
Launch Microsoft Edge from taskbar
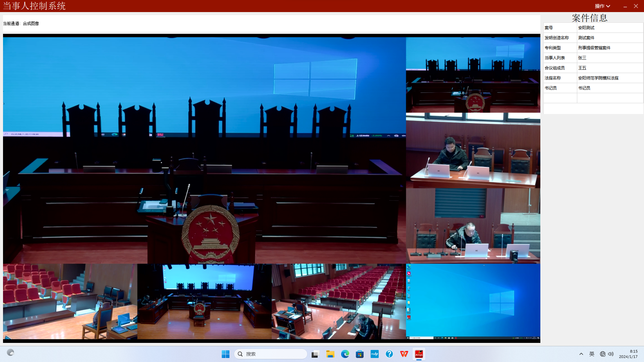345,354
